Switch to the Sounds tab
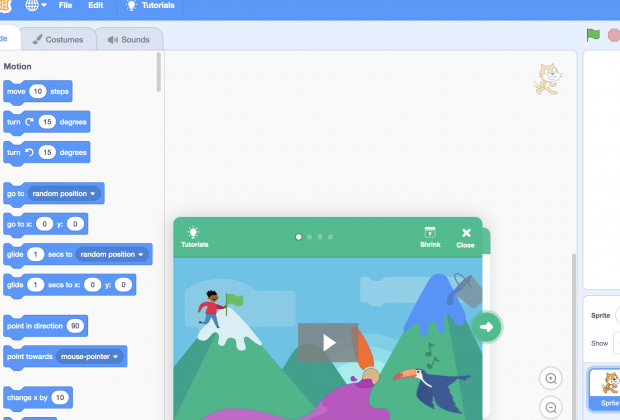Screen dimensions: 620x420 [x=129, y=40]
